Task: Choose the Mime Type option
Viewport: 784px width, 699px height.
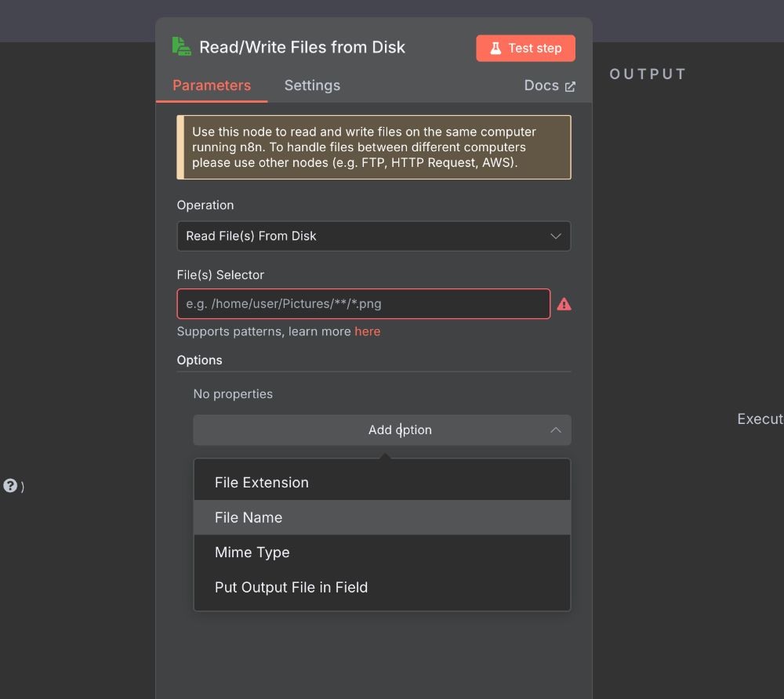Action: (x=252, y=552)
